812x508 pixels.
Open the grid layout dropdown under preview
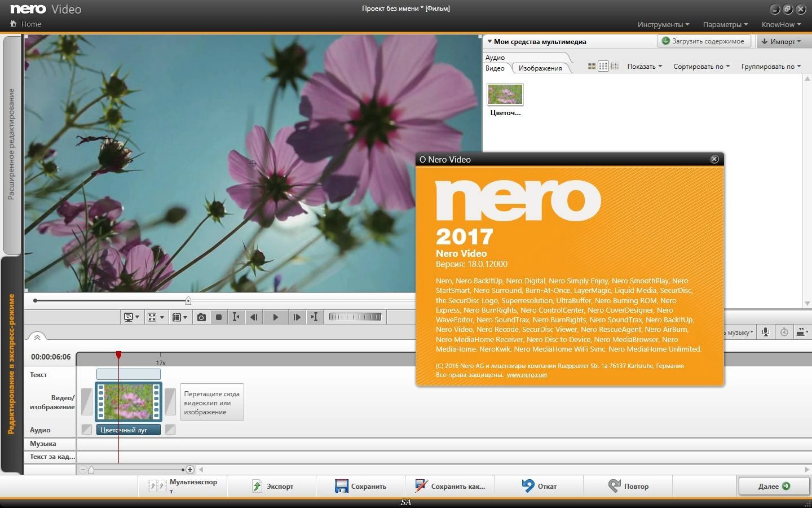pos(179,317)
